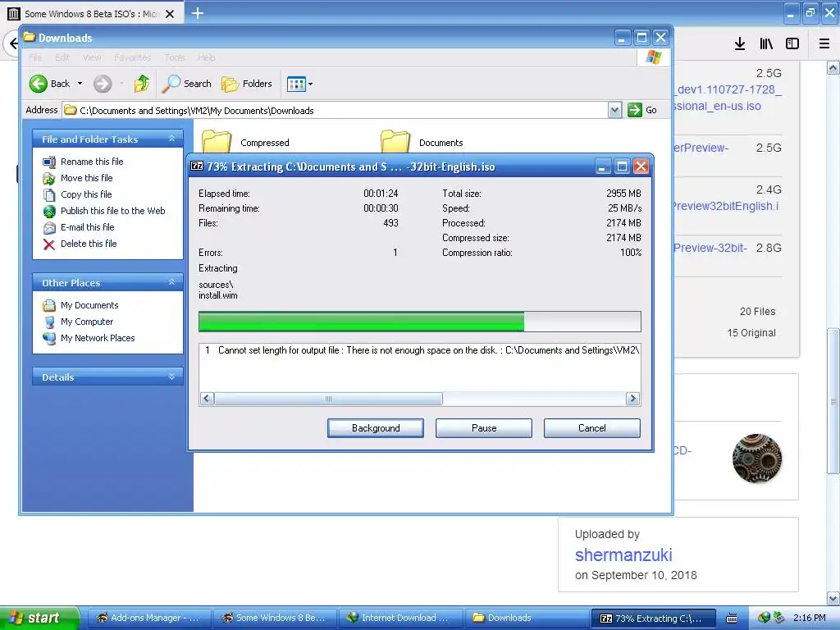Open My Network Places link
Image resolution: width=840 pixels, height=630 pixels.
tap(98, 338)
